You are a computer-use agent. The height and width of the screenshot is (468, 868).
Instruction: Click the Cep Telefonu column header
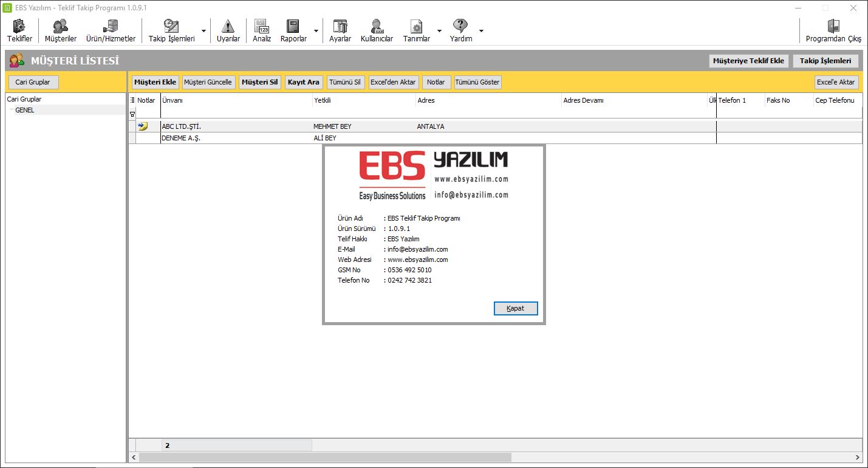pyautogui.click(x=838, y=100)
